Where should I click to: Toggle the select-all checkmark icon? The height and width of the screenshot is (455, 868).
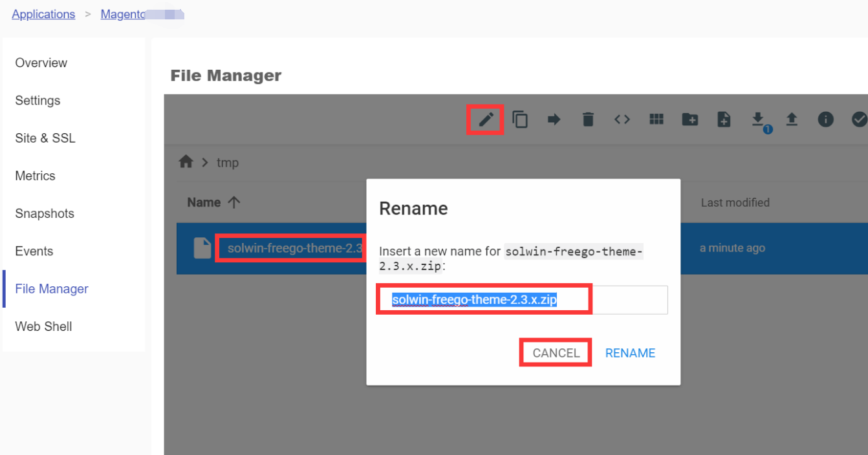point(859,120)
